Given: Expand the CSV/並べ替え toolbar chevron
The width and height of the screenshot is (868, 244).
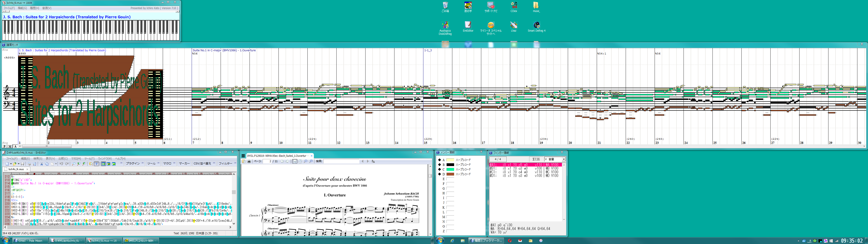Looking at the screenshot, I should click(214, 163).
